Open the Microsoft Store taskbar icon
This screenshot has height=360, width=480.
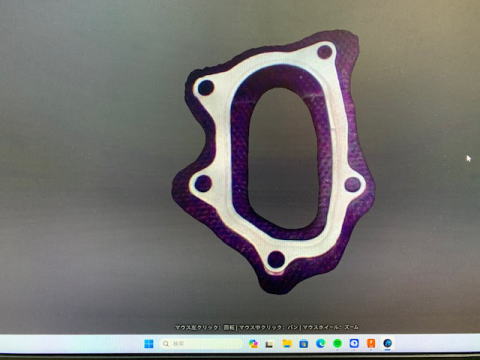coord(303,344)
